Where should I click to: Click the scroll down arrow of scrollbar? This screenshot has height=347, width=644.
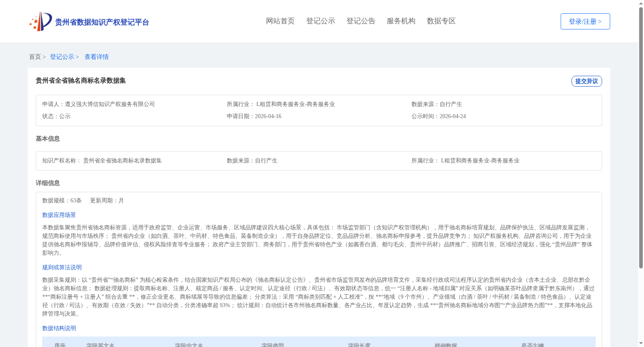coord(641,343)
